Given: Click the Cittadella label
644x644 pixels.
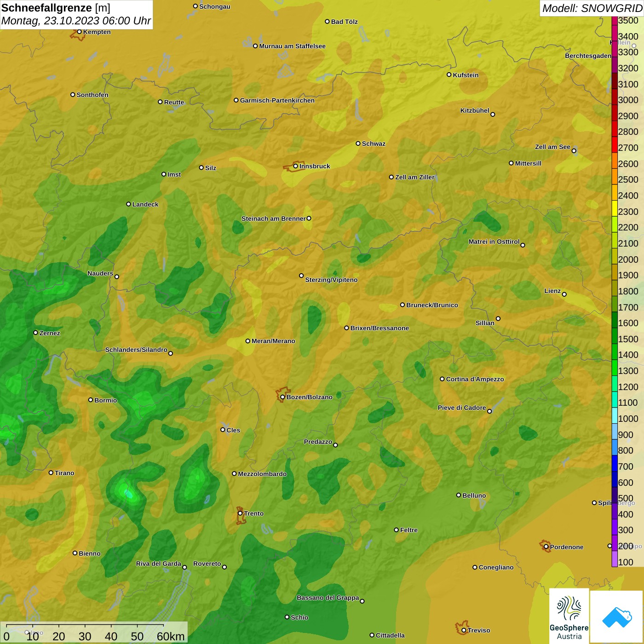Looking at the screenshot, I should [390, 635].
